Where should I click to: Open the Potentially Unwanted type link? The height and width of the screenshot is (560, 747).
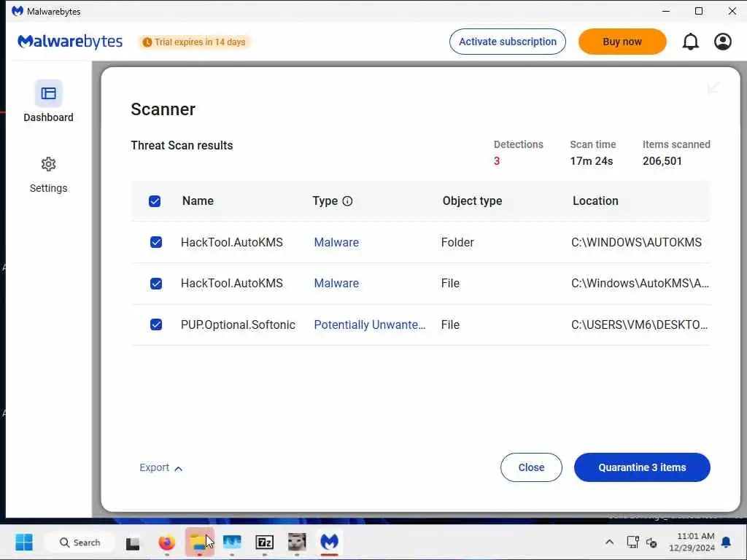(x=370, y=324)
